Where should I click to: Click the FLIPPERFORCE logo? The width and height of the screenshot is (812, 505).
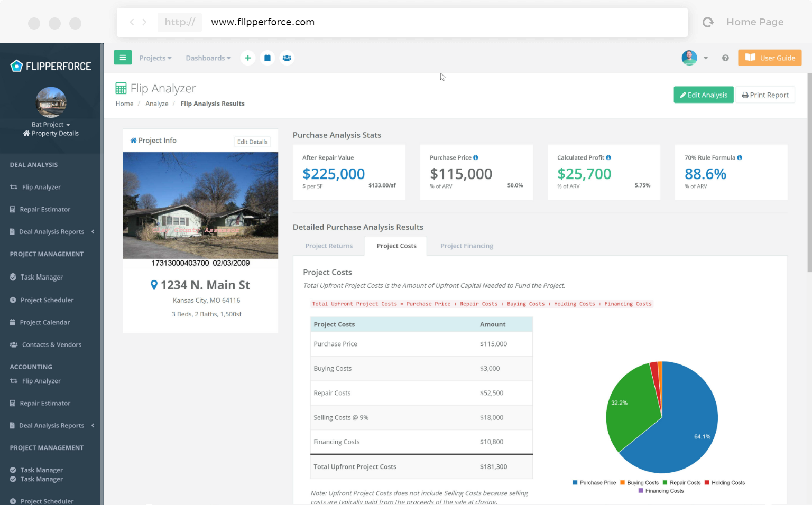tap(51, 66)
